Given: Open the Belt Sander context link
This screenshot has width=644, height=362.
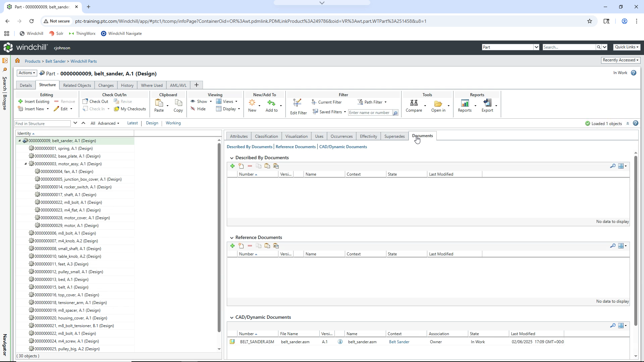Looking at the screenshot, I should [399, 342].
